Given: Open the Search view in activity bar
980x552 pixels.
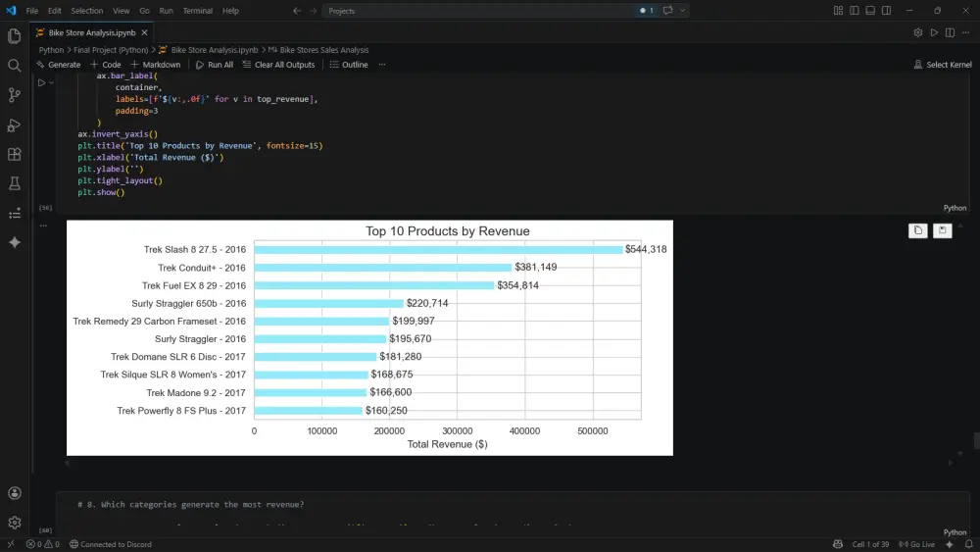Looking at the screenshot, I should tap(15, 66).
